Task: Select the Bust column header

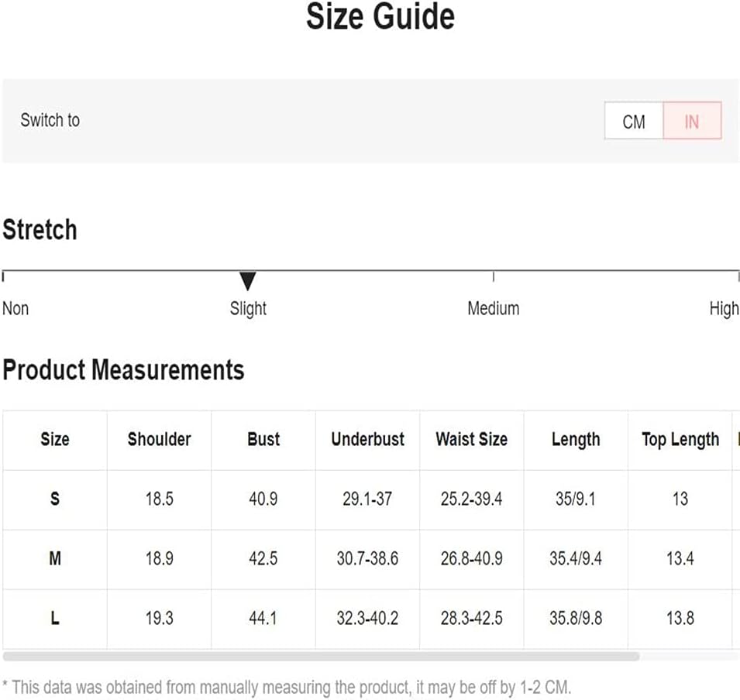Action: [263, 439]
